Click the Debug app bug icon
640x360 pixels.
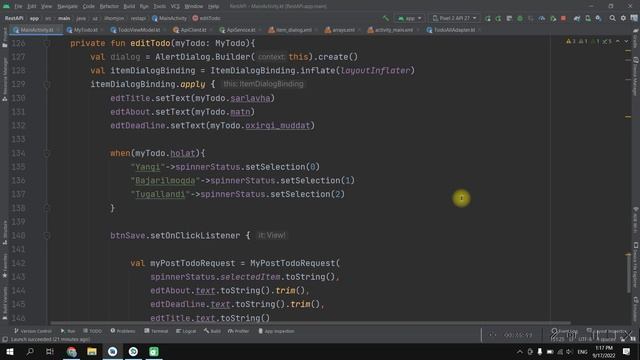pyautogui.click(x=520, y=18)
